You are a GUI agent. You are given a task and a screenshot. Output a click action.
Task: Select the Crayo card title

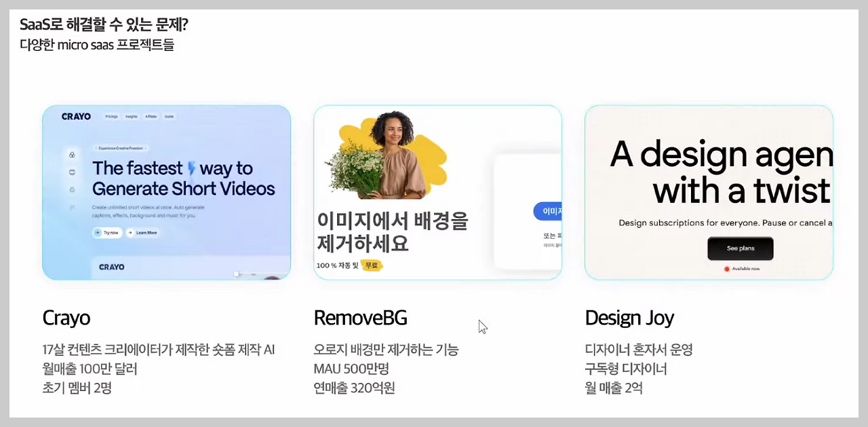point(66,318)
